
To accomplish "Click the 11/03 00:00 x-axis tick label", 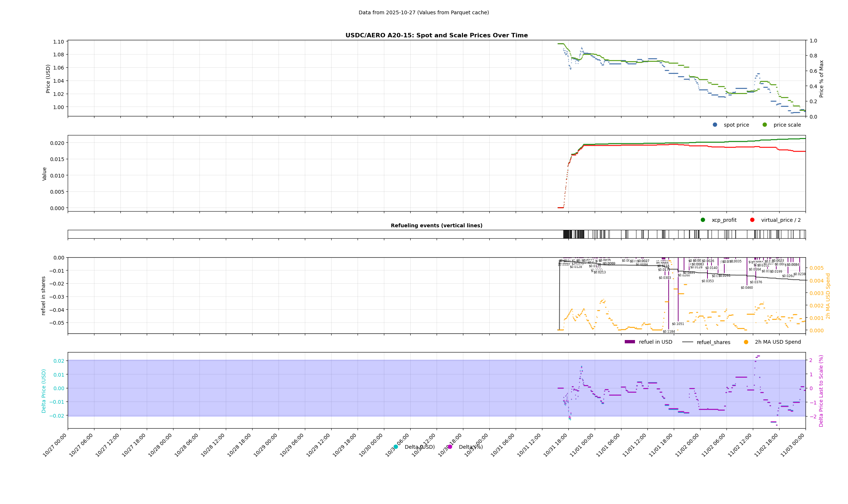I will point(793,445).
